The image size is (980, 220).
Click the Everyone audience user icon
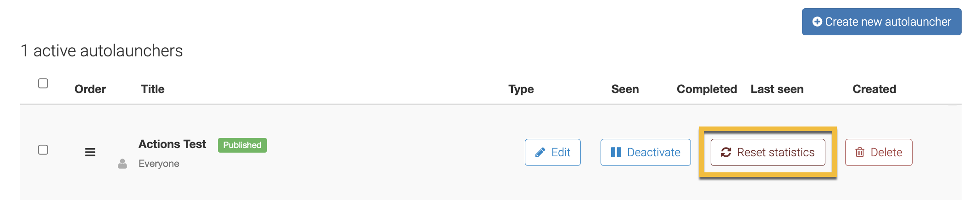tap(122, 164)
